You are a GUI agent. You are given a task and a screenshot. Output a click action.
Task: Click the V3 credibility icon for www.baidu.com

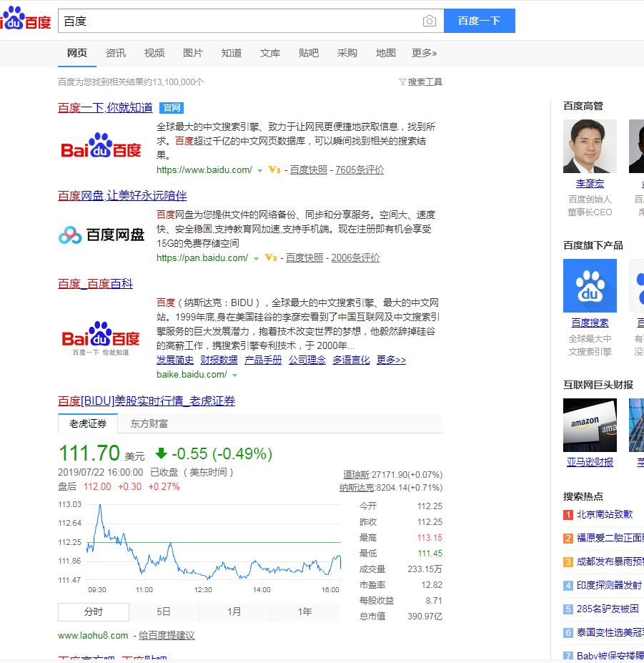[274, 170]
